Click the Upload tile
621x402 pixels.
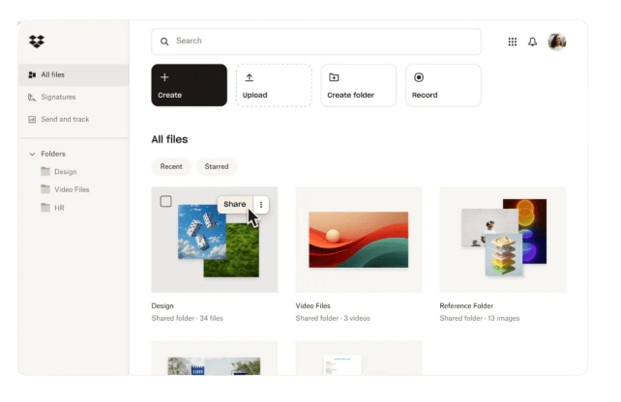[x=273, y=85]
